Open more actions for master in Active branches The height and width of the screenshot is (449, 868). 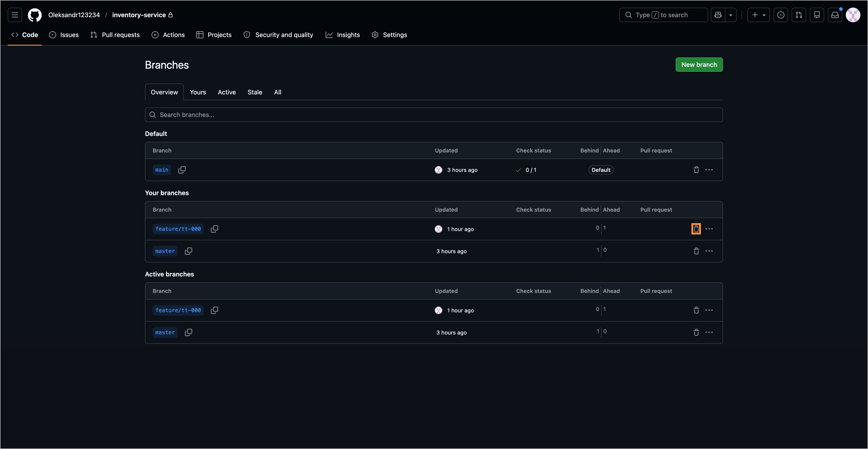709,332
